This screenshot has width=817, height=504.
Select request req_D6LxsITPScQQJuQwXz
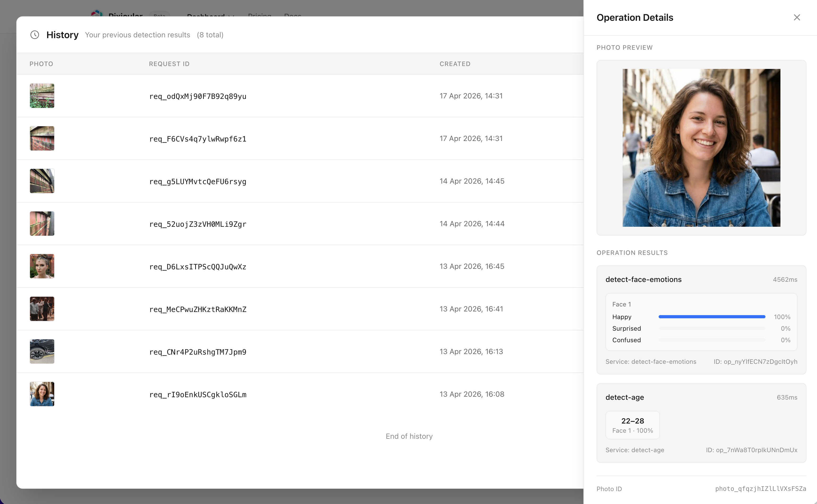(198, 267)
